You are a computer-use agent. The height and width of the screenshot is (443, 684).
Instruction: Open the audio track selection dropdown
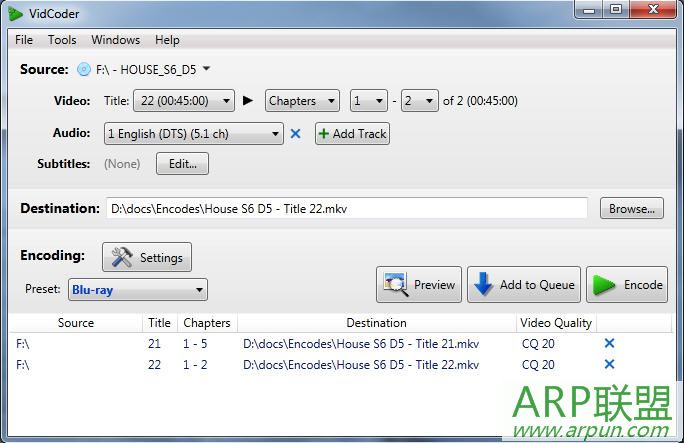194,133
